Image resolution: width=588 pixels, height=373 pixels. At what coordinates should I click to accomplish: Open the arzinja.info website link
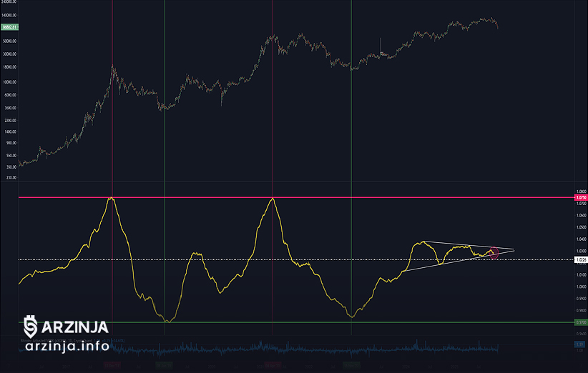coord(67,346)
